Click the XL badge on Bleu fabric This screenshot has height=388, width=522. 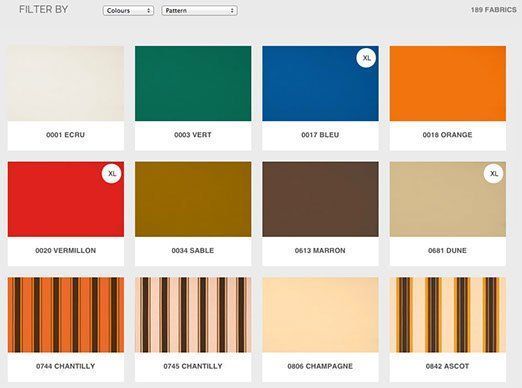click(366, 58)
